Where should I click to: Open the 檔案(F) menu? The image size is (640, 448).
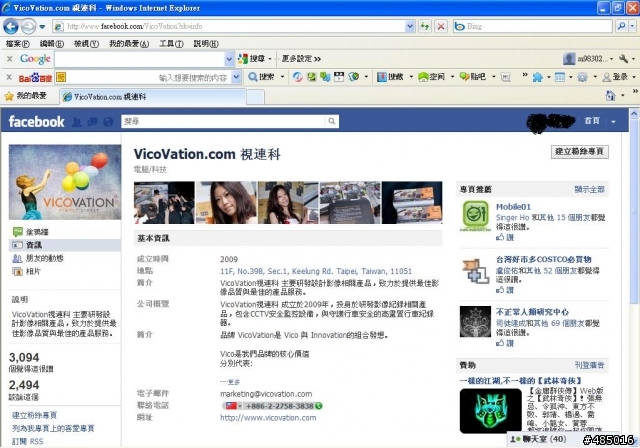[18, 44]
